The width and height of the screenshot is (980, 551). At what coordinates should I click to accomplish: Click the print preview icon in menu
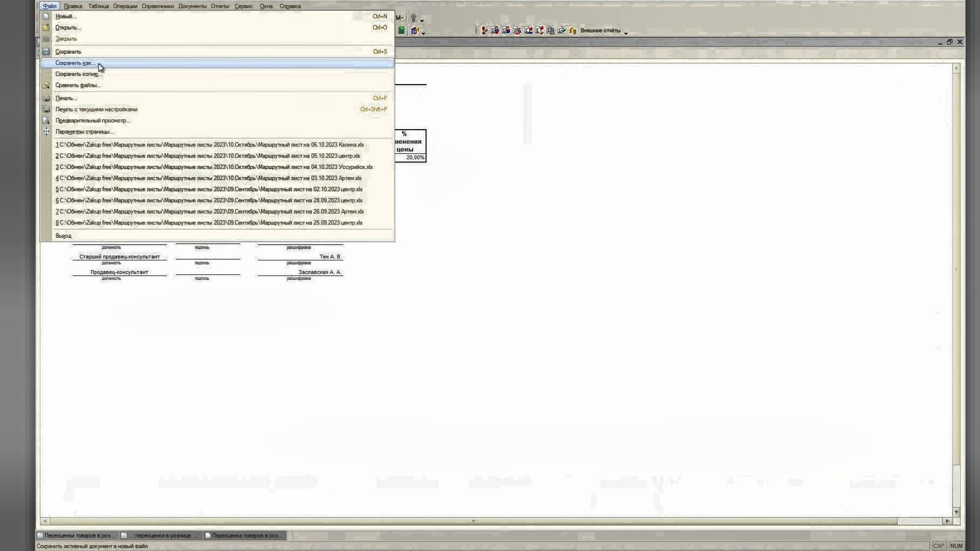(x=46, y=121)
